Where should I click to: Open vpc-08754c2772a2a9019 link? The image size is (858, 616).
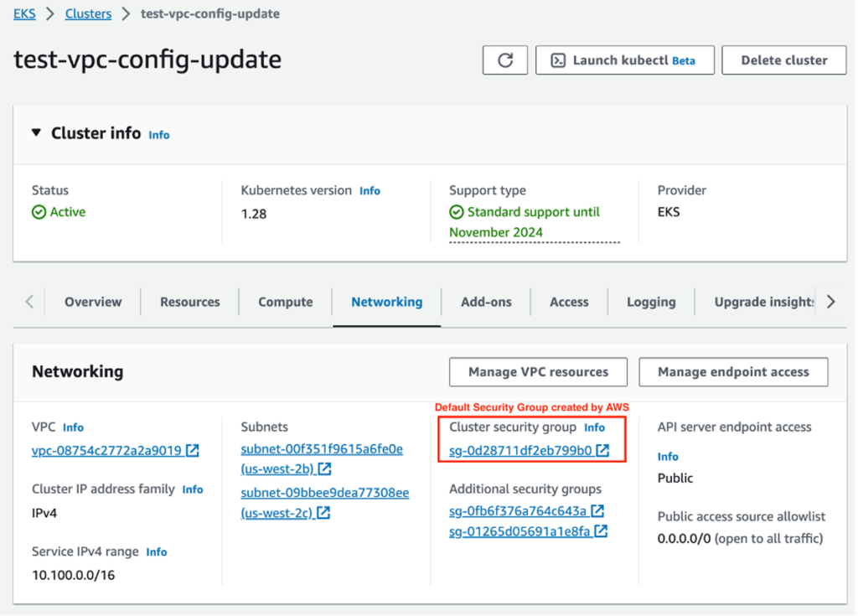(x=106, y=451)
